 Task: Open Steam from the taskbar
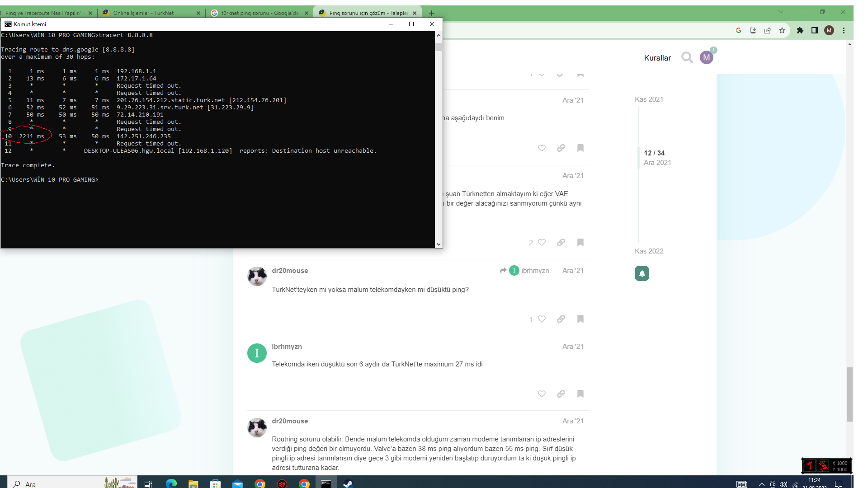[348, 484]
